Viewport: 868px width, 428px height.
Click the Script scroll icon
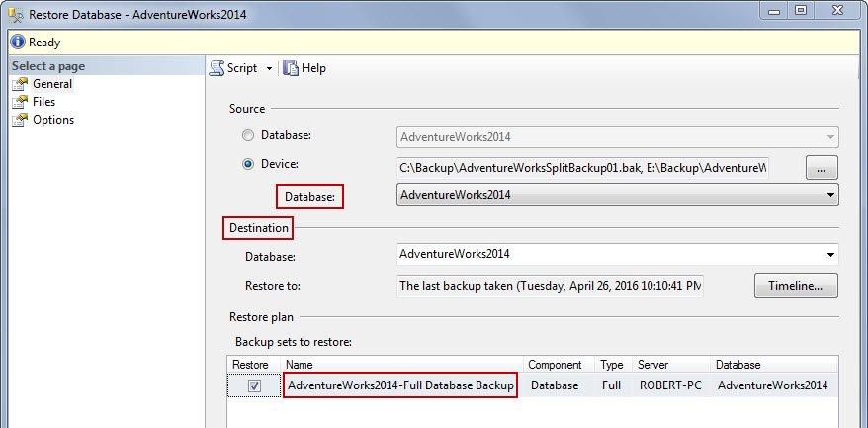pyautogui.click(x=217, y=68)
